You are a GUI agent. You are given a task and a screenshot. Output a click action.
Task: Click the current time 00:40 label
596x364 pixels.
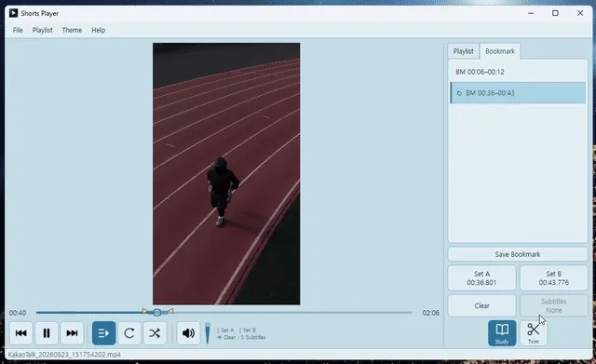click(18, 313)
